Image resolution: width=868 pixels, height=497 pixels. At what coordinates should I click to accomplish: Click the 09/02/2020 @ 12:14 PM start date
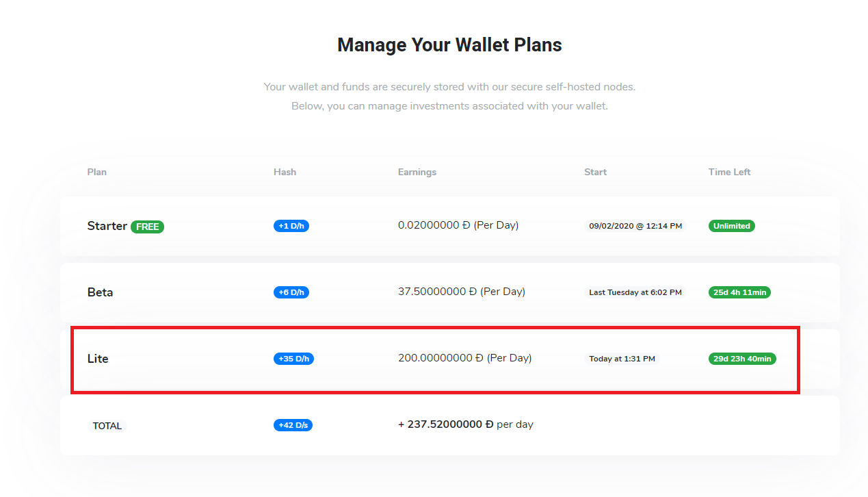pos(635,226)
